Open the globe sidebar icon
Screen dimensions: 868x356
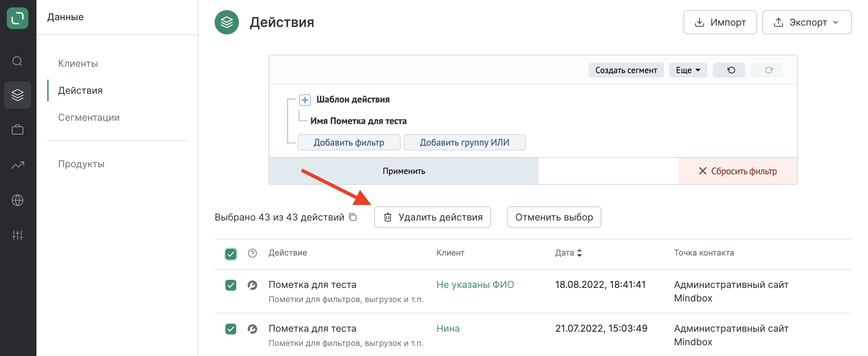tap(18, 200)
